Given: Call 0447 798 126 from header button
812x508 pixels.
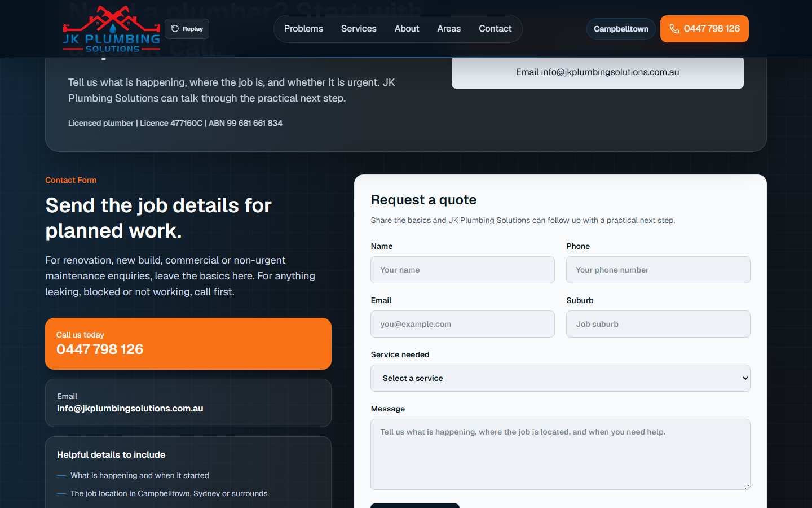Looking at the screenshot, I should (x=704, y=29).
